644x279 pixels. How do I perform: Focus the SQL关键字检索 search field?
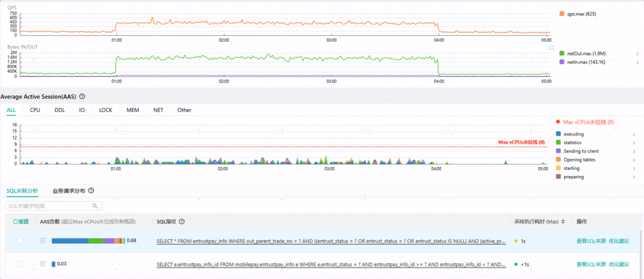54,206
